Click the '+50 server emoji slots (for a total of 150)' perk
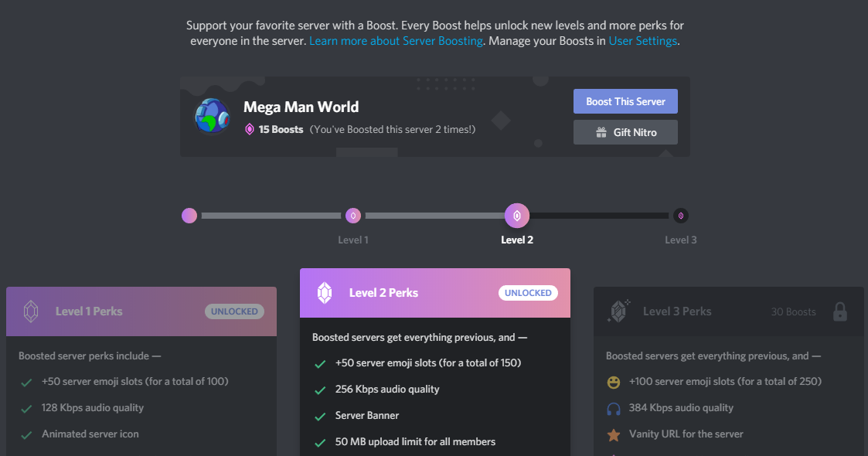 pos(428,363)
